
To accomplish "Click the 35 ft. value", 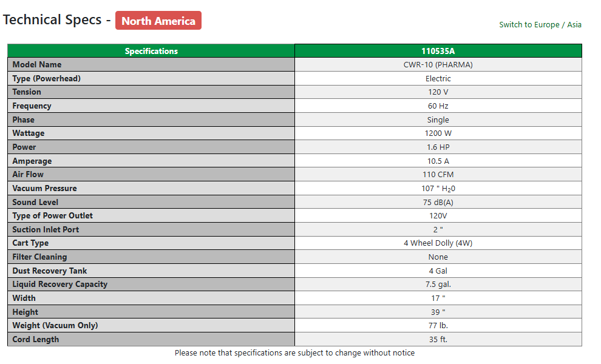I will [x=438, y=340].
